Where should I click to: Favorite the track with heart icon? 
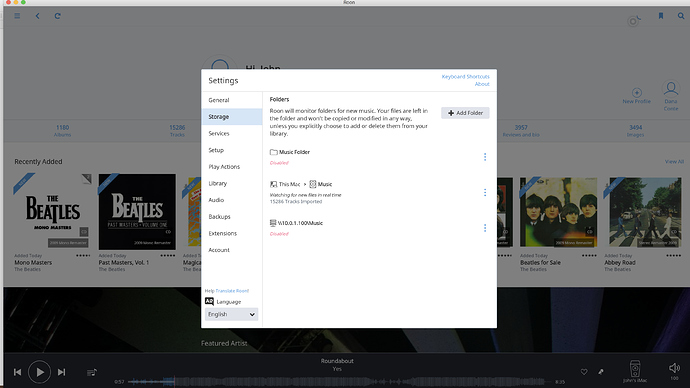coord(584,372)
